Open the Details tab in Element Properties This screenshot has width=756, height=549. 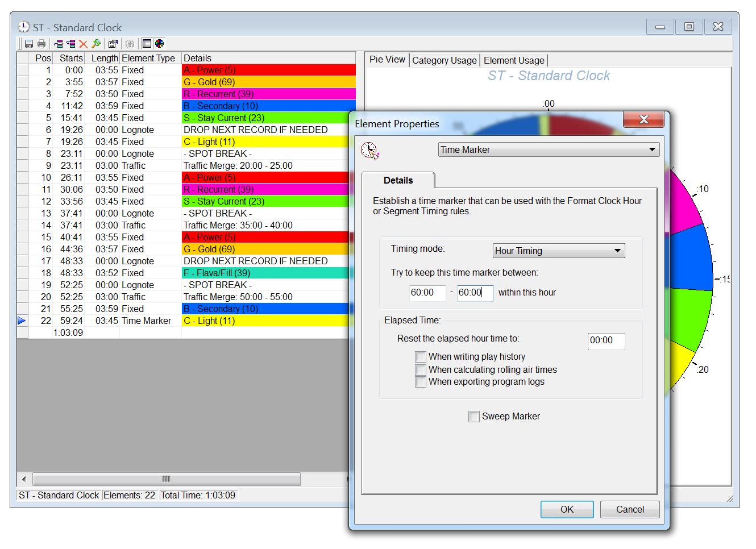(398, 181)
